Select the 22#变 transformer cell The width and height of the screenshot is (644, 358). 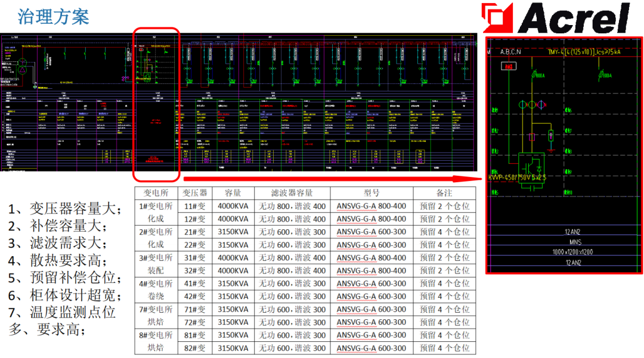pos(194,245)
